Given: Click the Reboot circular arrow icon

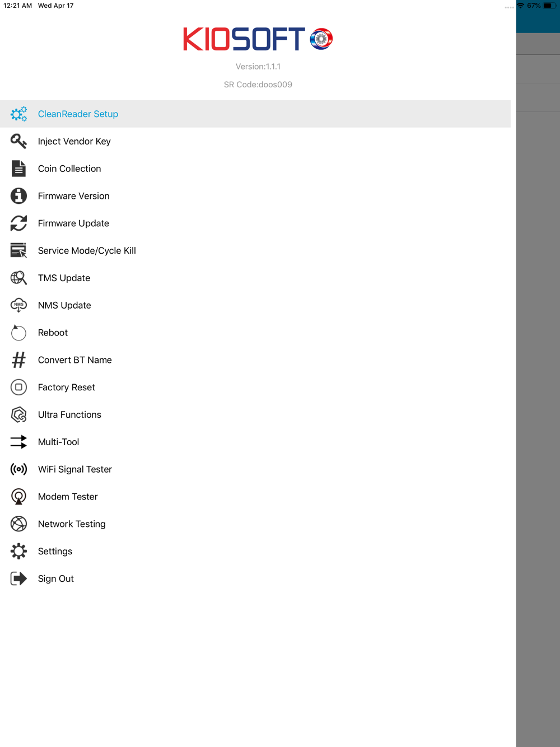Looking at the screenshot, I should click(18, 333).
